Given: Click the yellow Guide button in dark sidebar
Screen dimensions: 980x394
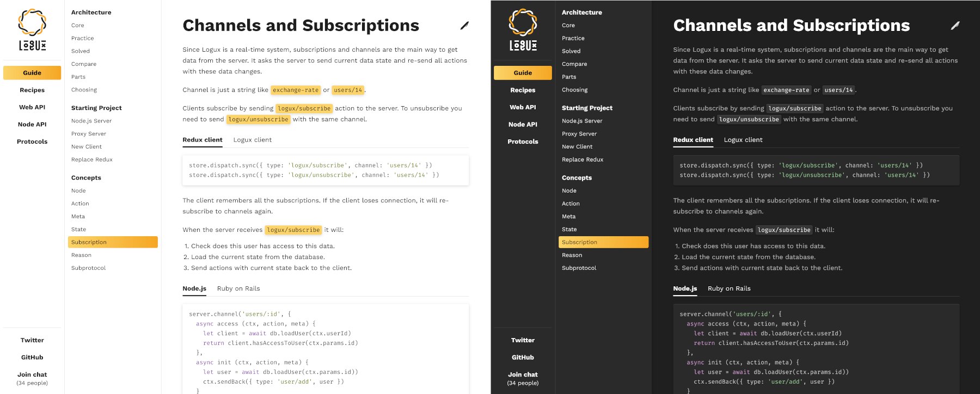Looking at the screenshot, I should point(523,73).
